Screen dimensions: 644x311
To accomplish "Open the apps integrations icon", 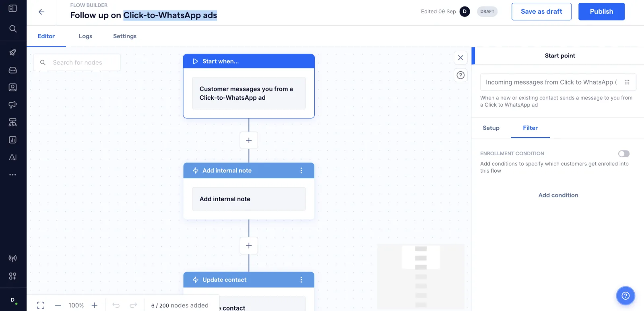I will click(13, 276).
